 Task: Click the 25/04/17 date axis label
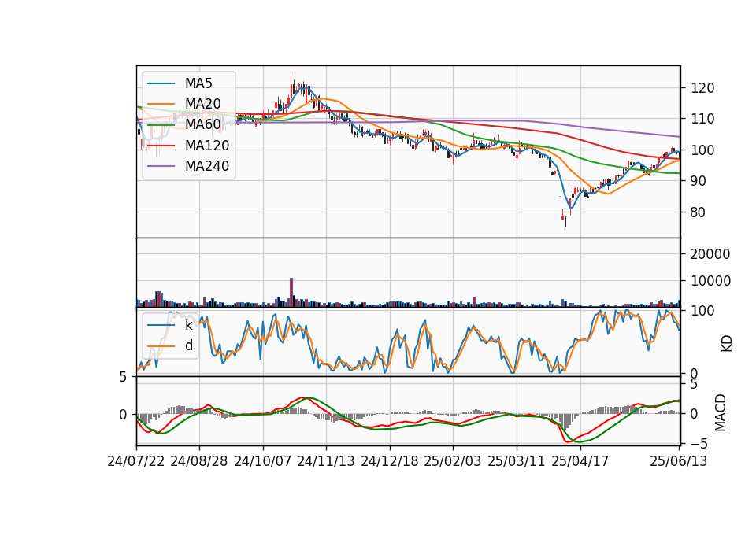pyautogui.click(x=580, y=461)
